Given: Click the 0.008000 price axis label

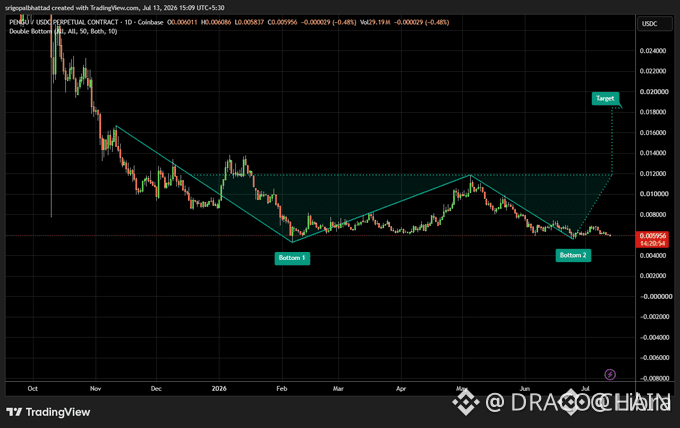Looking at the screenshot, I should (x=653, y=215).
